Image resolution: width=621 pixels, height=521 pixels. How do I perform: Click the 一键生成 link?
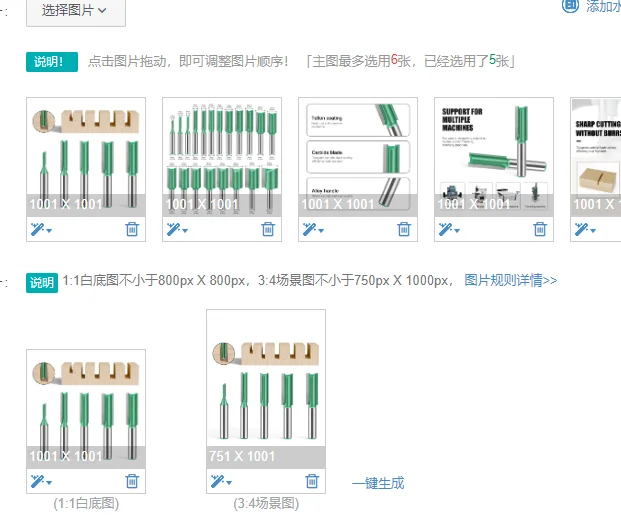point(378,483)
